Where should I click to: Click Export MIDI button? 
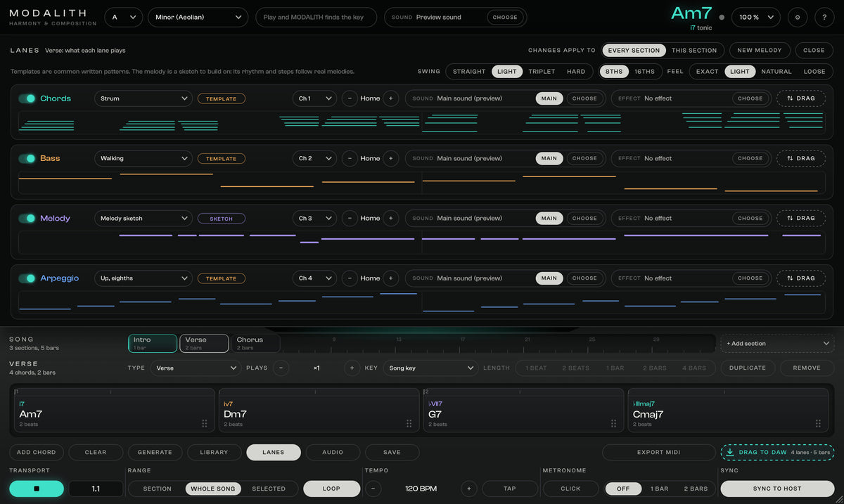click(658, 452)
